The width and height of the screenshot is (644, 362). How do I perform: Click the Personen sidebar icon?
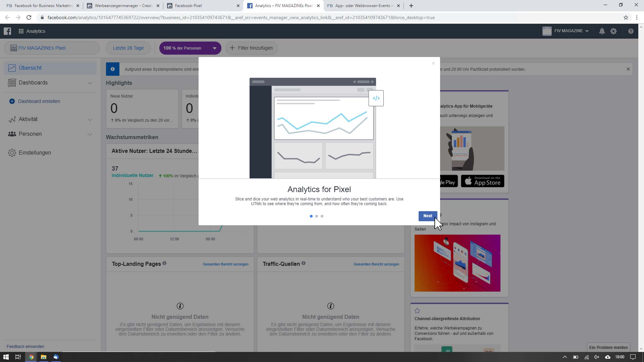click(12, 134)
